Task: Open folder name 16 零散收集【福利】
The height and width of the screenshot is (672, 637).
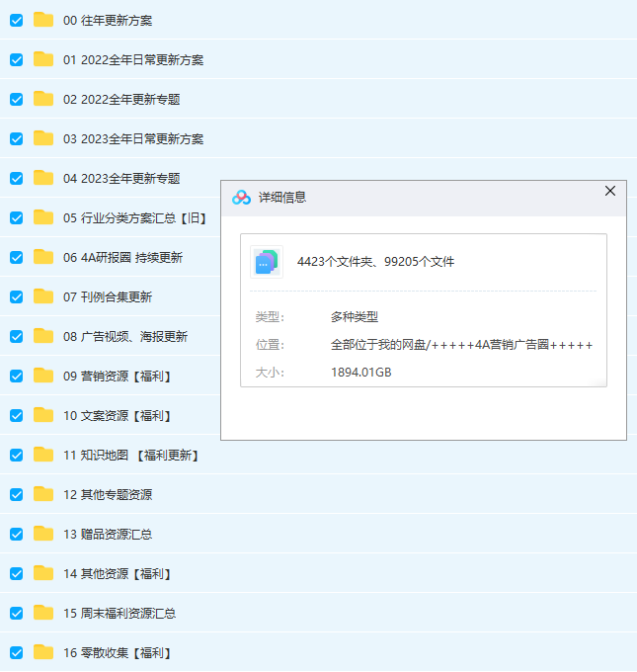Action: click(x=119, y=653)
